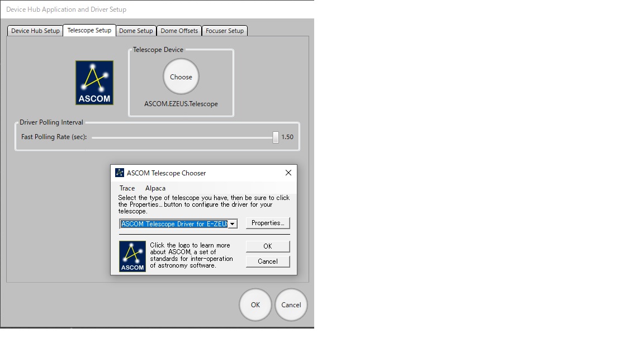Image resolution: width=644 pixels, height=362 pixels.
Task: Open the Alpaca menu in the Chooser
Action: (155, 188)
